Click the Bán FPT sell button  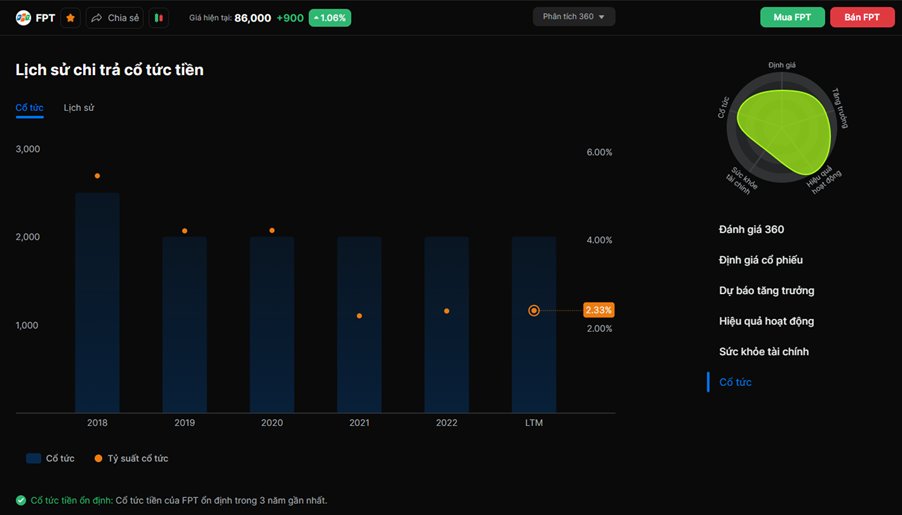pyautogui.click(x=862, y=17)
